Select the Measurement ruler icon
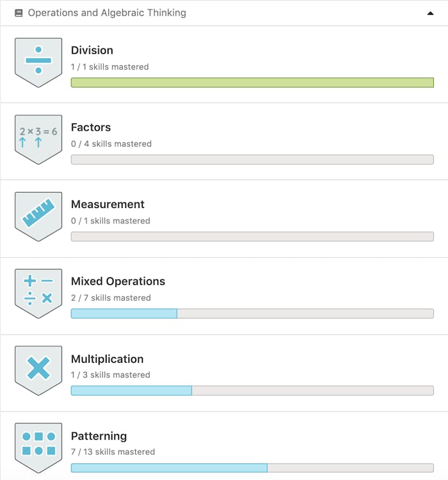This screenshot has width=448, height=480. (38, 216)
